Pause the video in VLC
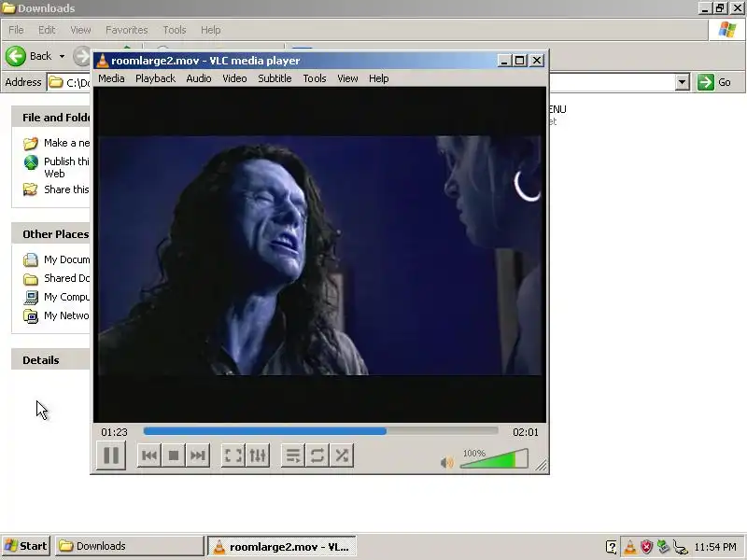This screenshot has height=560, width=747. tap(111, 455)
